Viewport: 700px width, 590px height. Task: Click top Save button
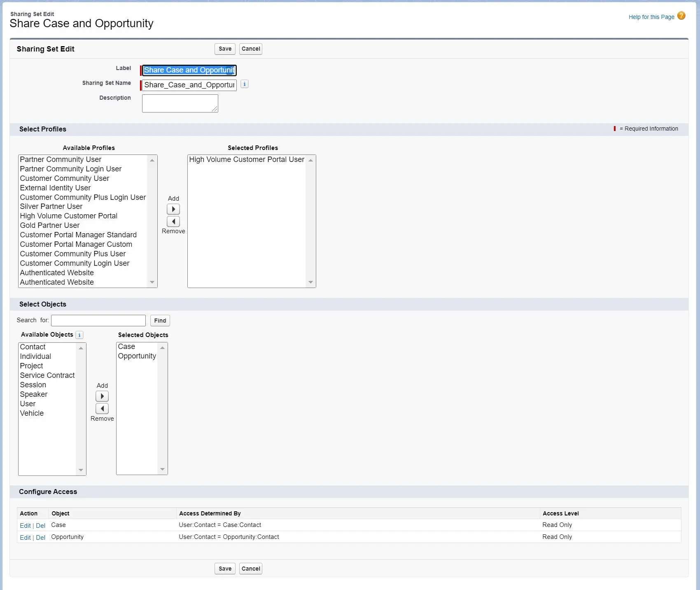(225, 49)
